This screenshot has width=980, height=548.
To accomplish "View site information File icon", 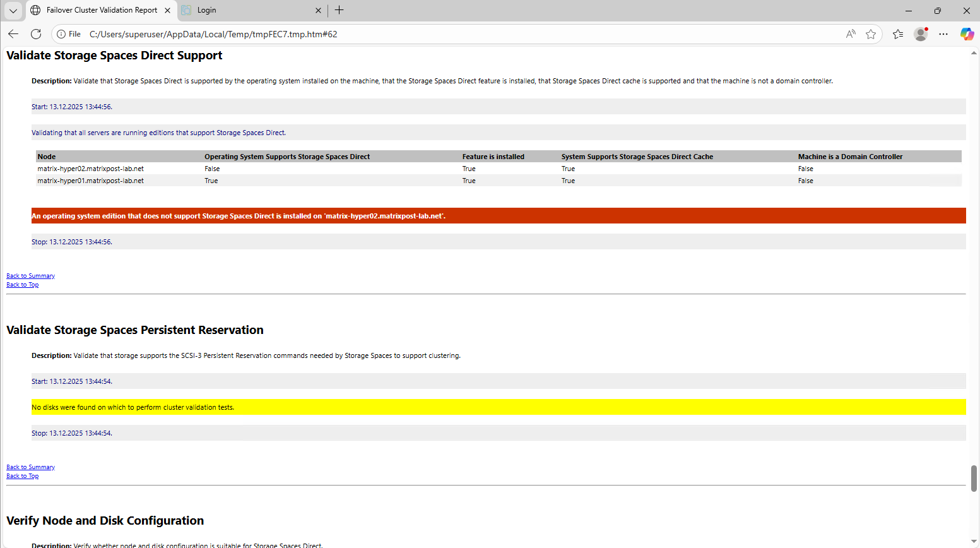I will (x=69, y=34).
